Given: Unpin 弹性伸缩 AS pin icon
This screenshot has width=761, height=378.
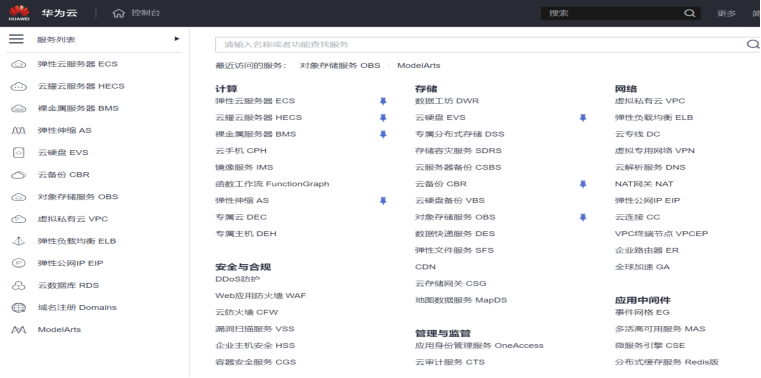Looking at the screenshot, I should point(383,200).
